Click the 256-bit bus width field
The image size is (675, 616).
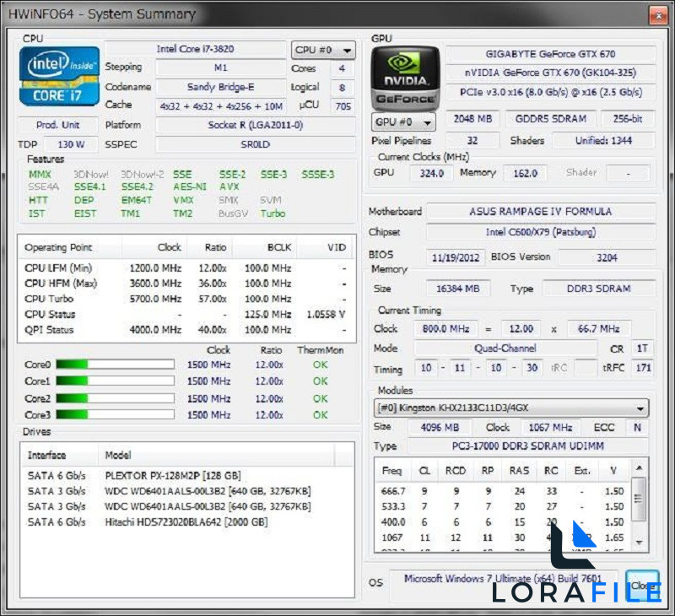pos(628,119)
